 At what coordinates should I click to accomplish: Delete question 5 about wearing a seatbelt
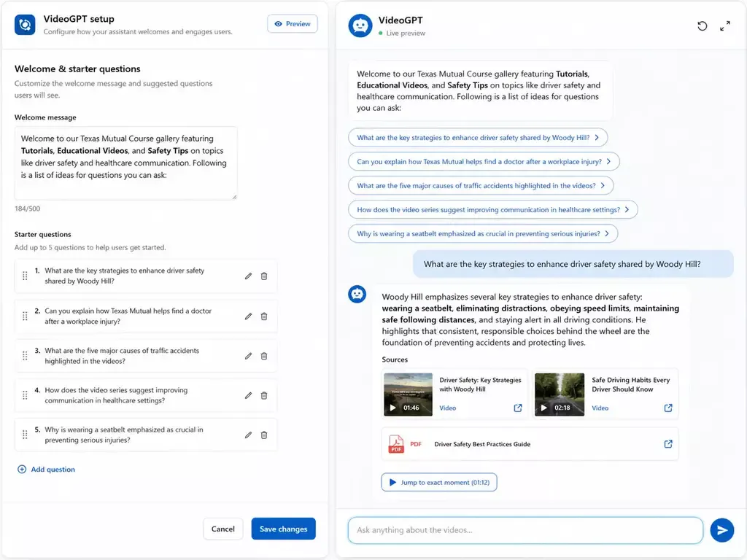coord(264,435)
